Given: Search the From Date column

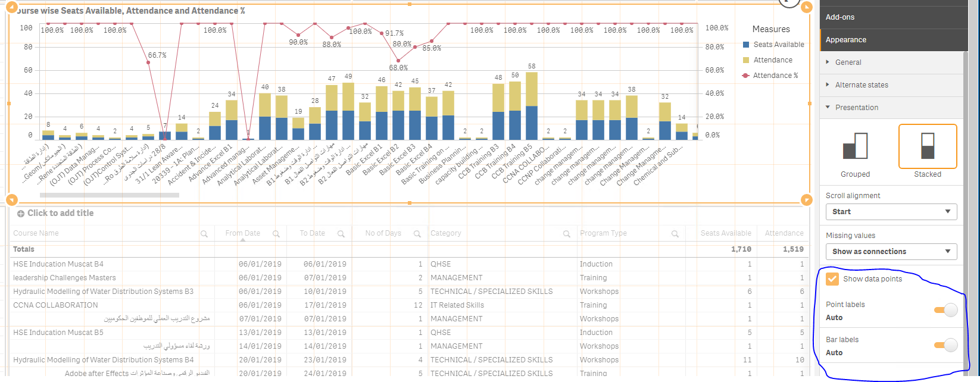Looking at the screenshot, I should [x=276, y=234].
